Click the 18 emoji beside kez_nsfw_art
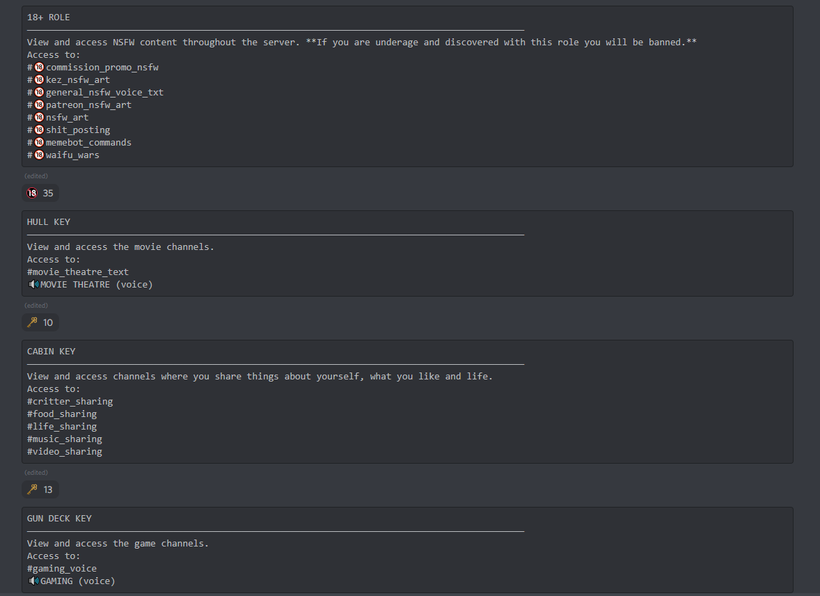The height and width of the screenshot is (596, 820). pyautogui.click(x=39, y=79)
